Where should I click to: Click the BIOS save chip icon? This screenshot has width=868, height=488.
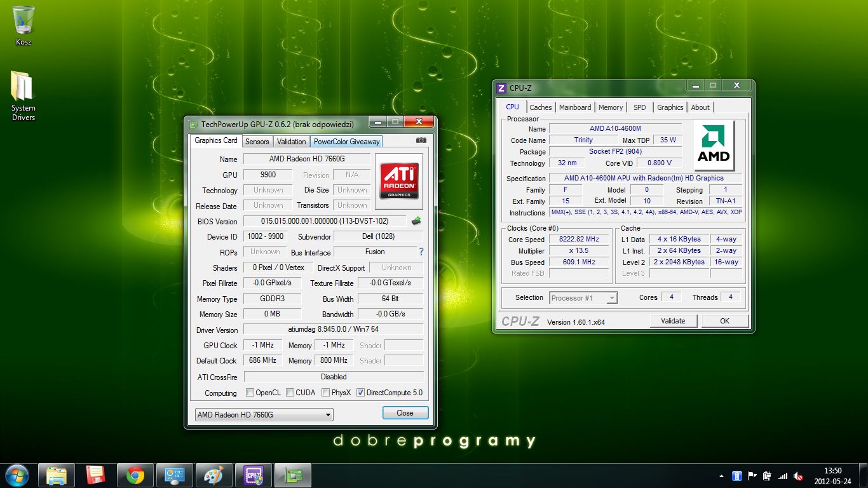point(416,221)
